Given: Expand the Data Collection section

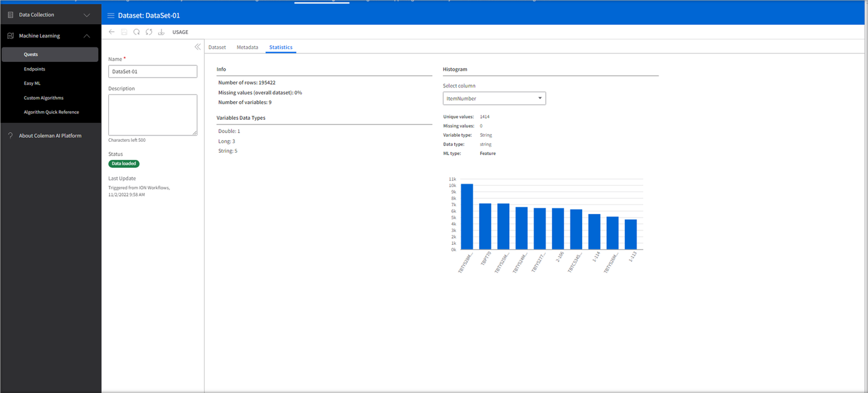Looking at the screenshot, I should coord(87,14).
